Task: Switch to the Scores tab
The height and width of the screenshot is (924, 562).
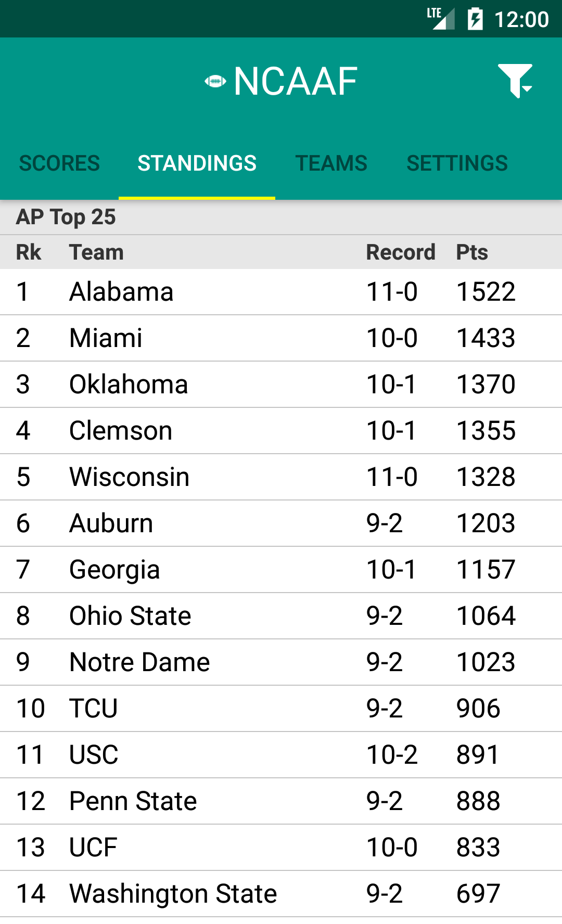Action: [x=59, y=163]
